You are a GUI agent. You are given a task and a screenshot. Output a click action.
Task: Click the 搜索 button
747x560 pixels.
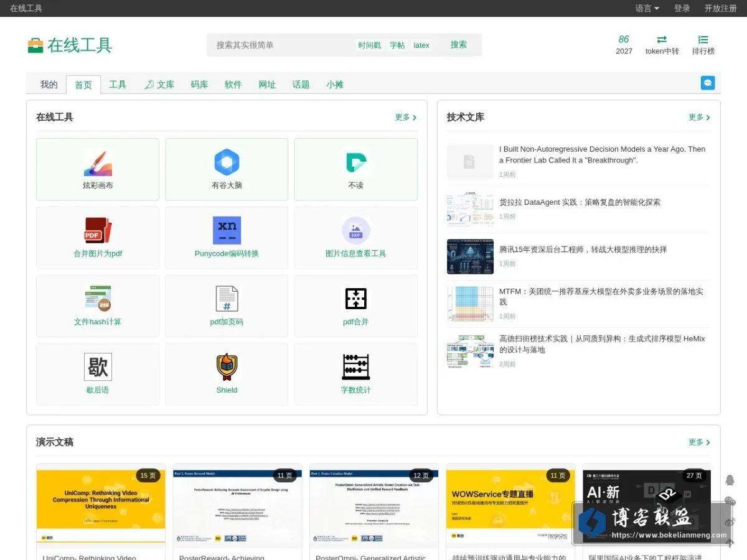(459, 45)
